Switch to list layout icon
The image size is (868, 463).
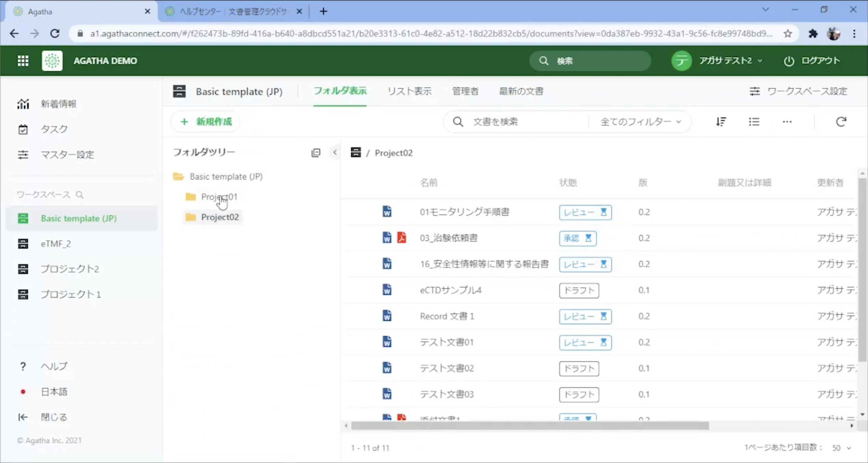point(754,122)
